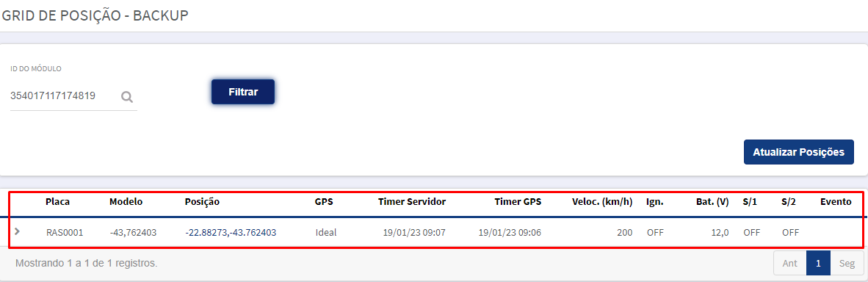The image size is (868, 282).
Task: Select the battery value 12,0 cell
Action: click(720, 232)
